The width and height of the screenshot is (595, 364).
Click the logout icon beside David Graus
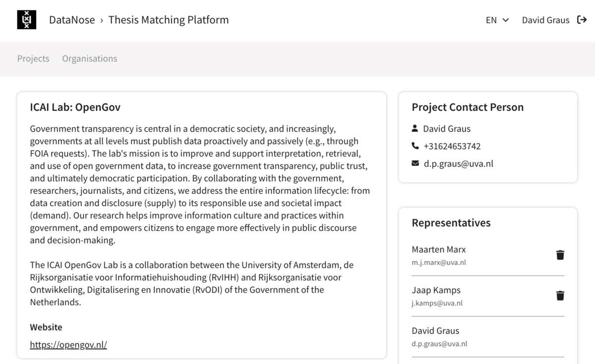coord(582,20)
